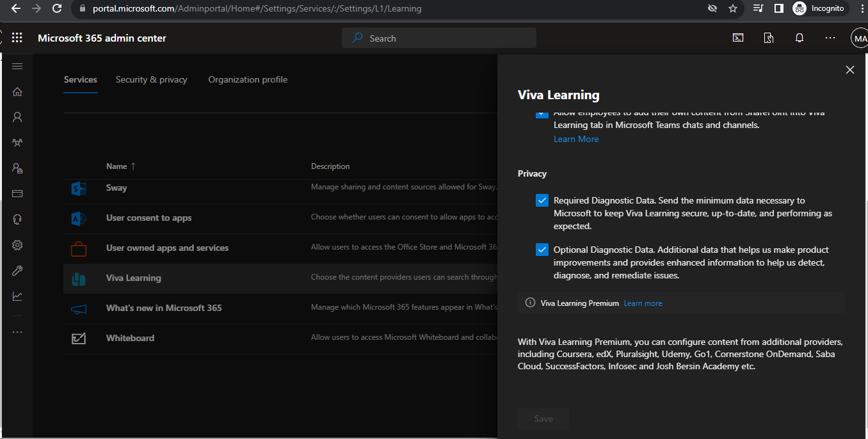The height and width of the screenshot is (439, 868).
Task: Uncheck Optional Diagnostic Data checkbox
Action: (x=542, y=250)
